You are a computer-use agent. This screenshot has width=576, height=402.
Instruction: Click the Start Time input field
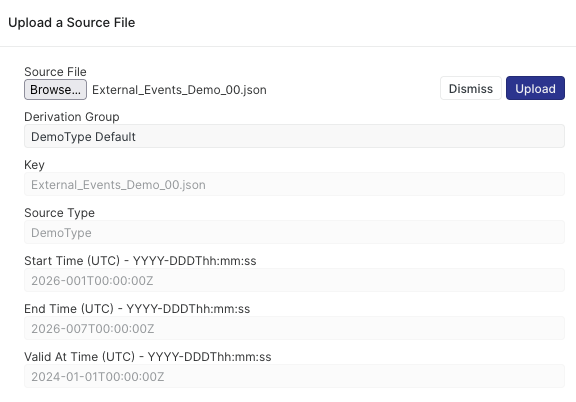(x=294, y=280)
